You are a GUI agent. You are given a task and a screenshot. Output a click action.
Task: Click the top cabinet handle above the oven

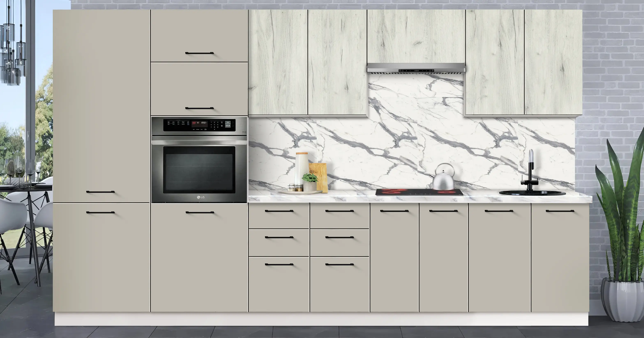pos(199,53)
